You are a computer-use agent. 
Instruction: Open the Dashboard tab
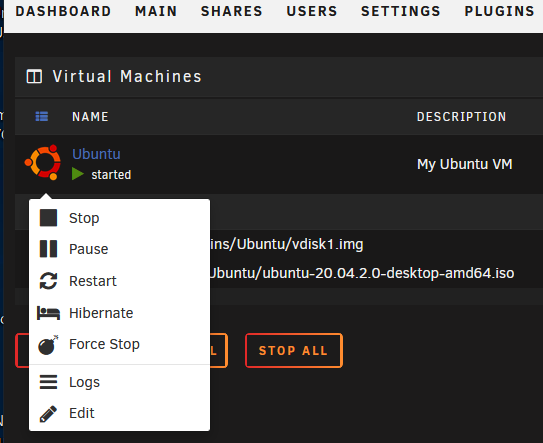pyautogui.click(x=63, y=11)
